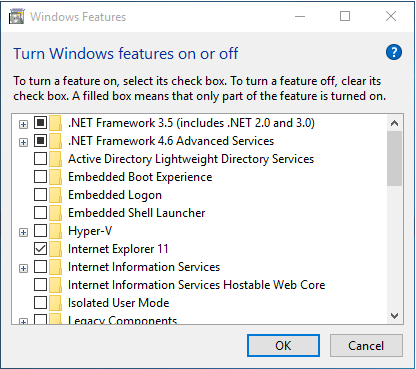This screenshot has height=369, width=416.
Task: Expand .NET Framework 4.6 Advanced Services node
Action: click(23, 142)
